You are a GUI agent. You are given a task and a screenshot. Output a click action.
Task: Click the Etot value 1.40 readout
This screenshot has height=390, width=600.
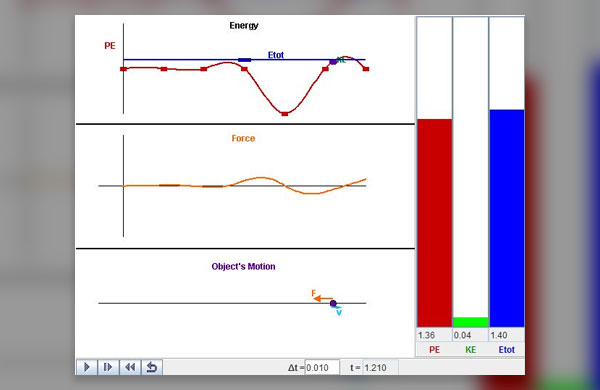[499, 336]
